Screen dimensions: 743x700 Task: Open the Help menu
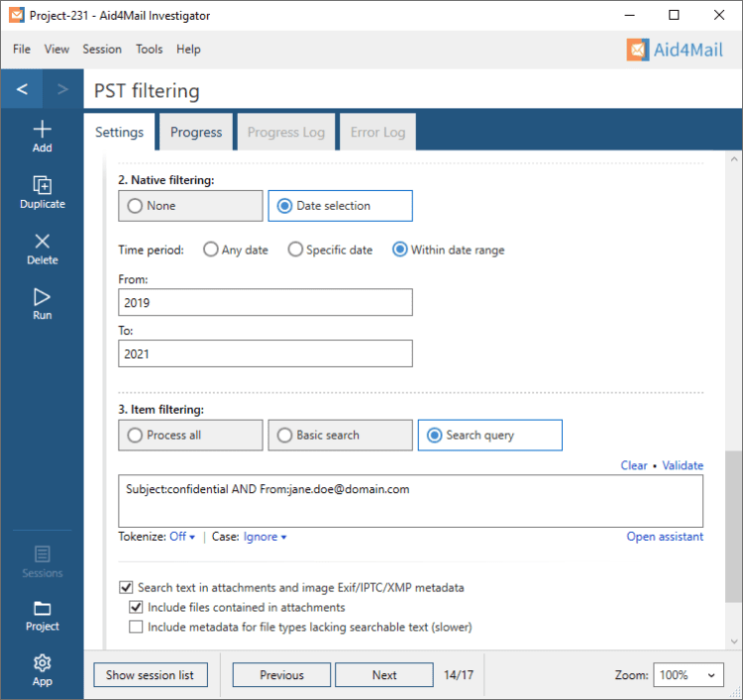[x=188, y=50]
